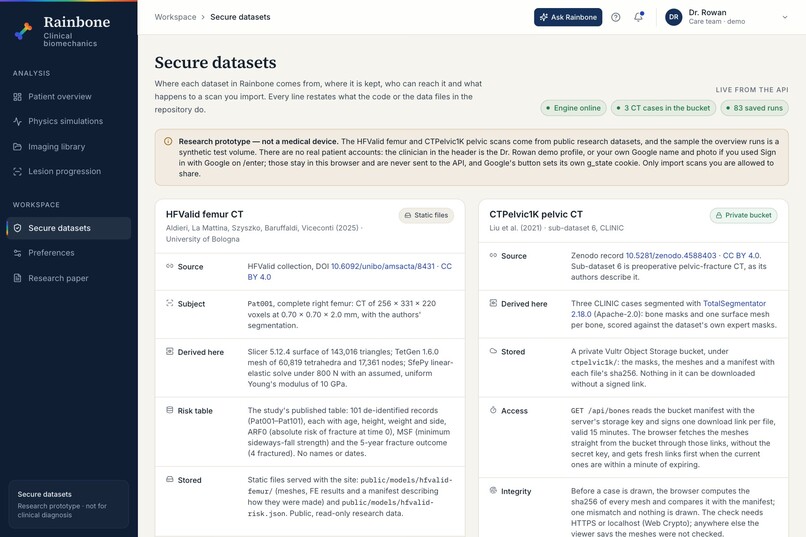The height and width of the screenshot is (537, 806).
Task: Click the lock icon in Private bucket badge
Action: coord(719,215)
